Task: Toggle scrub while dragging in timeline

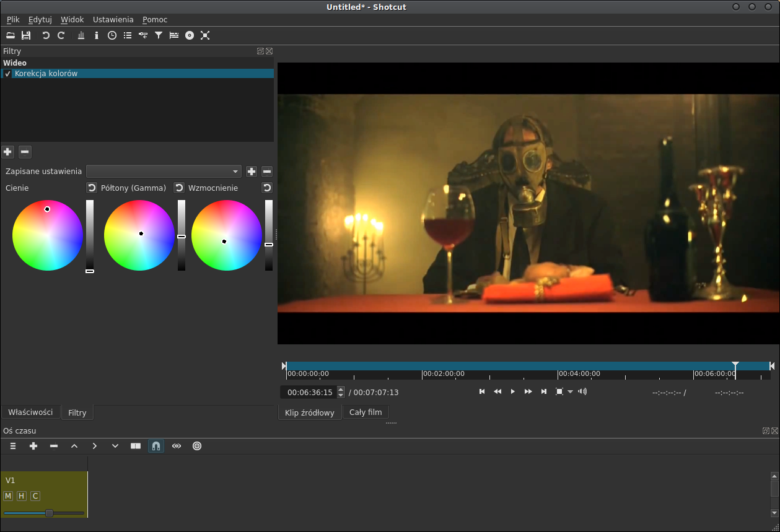Action: tap(177, 446)
